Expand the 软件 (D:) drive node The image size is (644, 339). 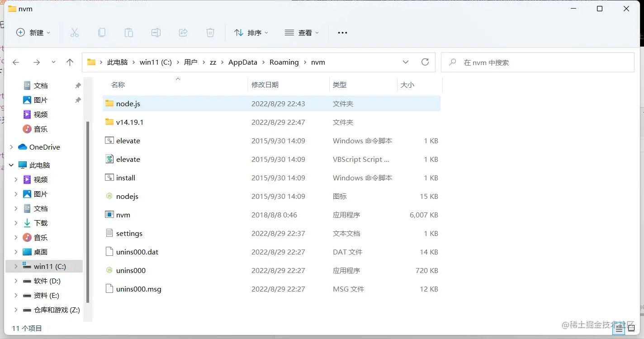pos(16,281)
